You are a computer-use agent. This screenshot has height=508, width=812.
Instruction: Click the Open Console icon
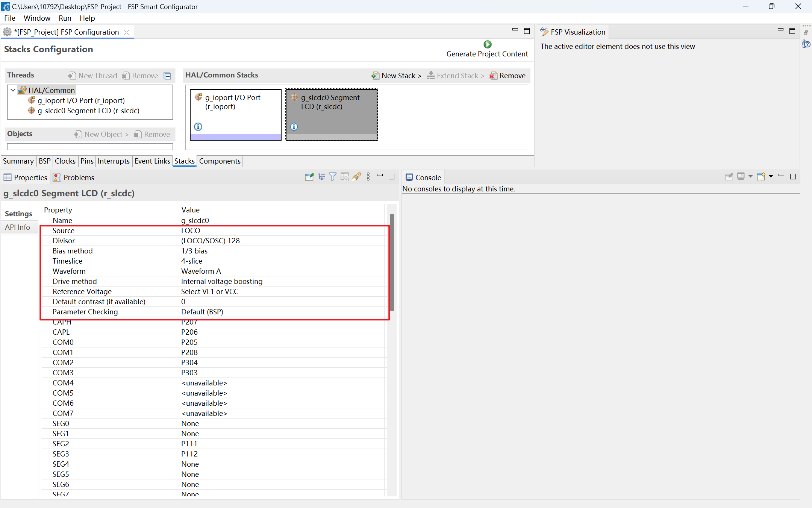(761, 176)
